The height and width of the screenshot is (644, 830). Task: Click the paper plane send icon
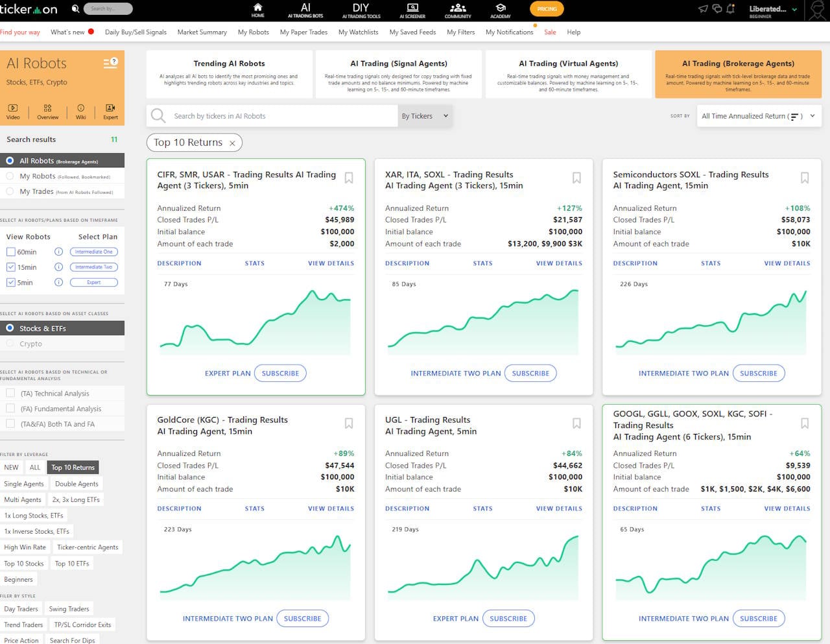tap(703, 9)
